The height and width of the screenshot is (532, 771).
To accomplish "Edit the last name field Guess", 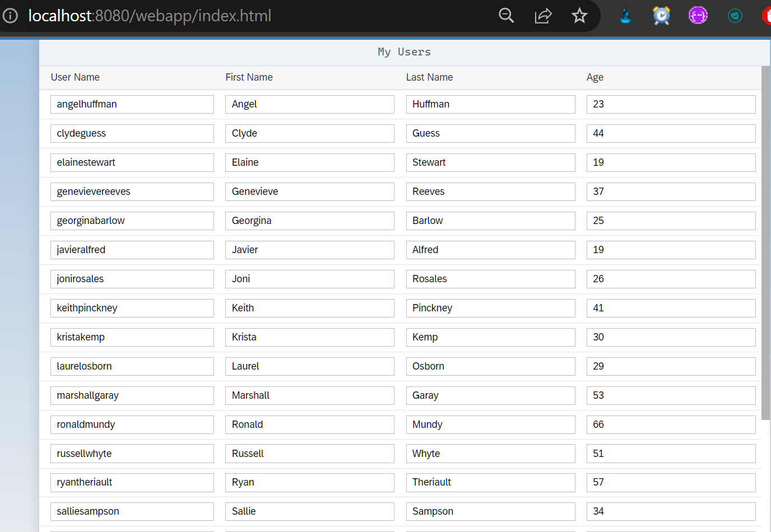I will pos(491,133).
